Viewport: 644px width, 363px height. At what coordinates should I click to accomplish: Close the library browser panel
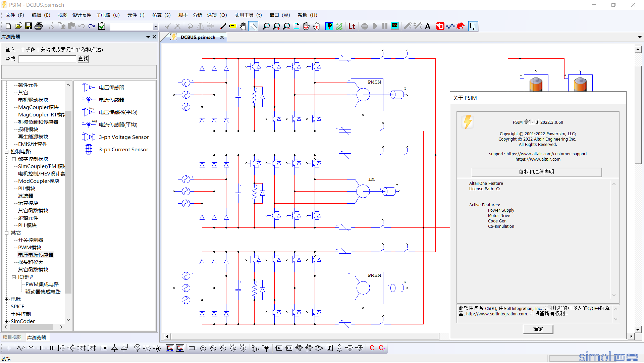(154, 37)
